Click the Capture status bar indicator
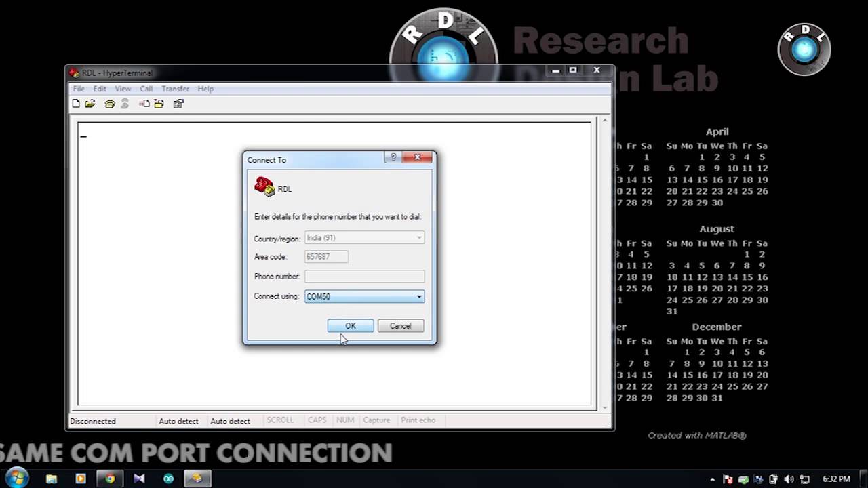This screenshot has height=488, width=868. [376, 420]
